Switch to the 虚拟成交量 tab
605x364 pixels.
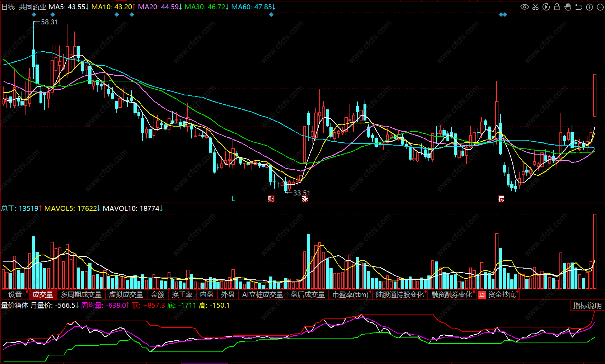pos(126,294)
